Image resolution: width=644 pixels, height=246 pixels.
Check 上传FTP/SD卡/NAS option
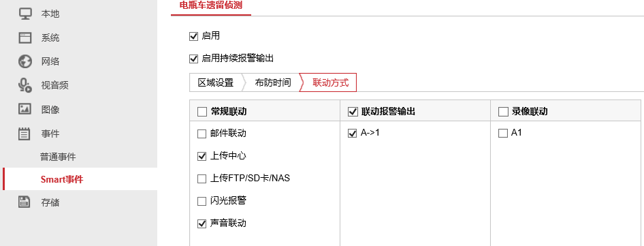(x=202, y=179)
